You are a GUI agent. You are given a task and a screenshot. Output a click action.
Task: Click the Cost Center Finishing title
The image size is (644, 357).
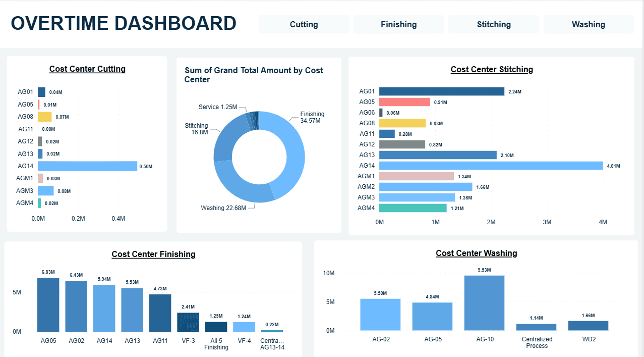coord(153,254)
